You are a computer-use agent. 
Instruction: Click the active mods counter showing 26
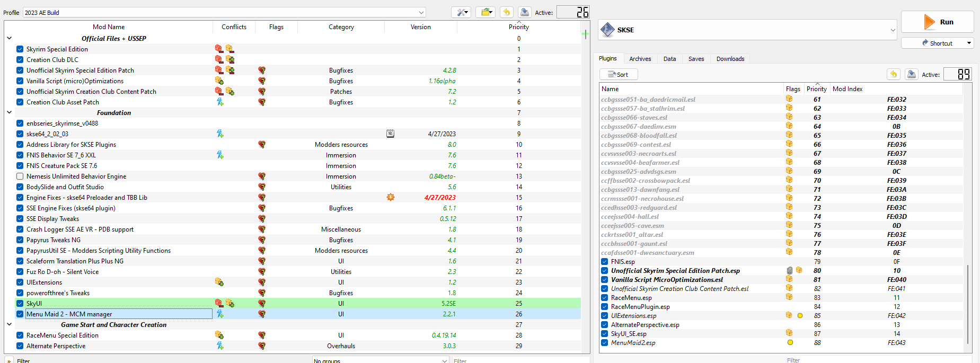point(572,12)
